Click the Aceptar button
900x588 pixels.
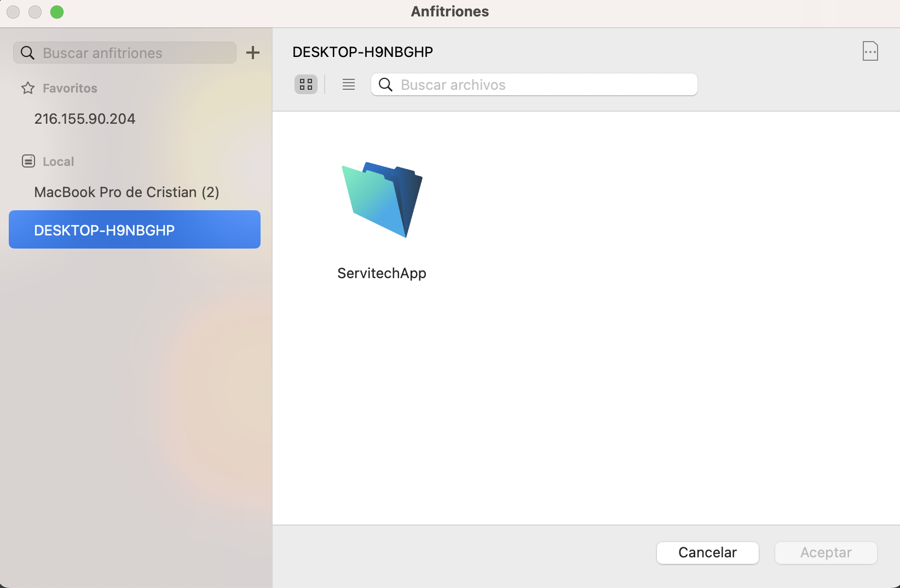(x=826, y=552)
